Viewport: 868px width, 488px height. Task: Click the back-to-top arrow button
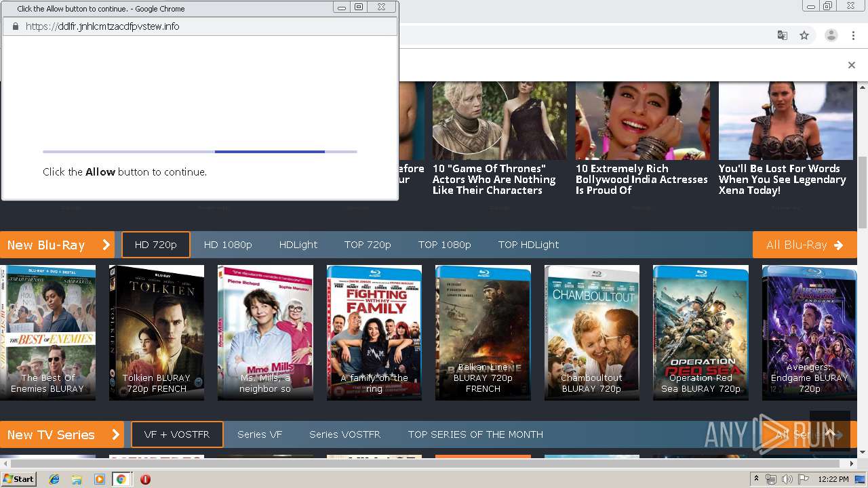(x=829, y=431)
